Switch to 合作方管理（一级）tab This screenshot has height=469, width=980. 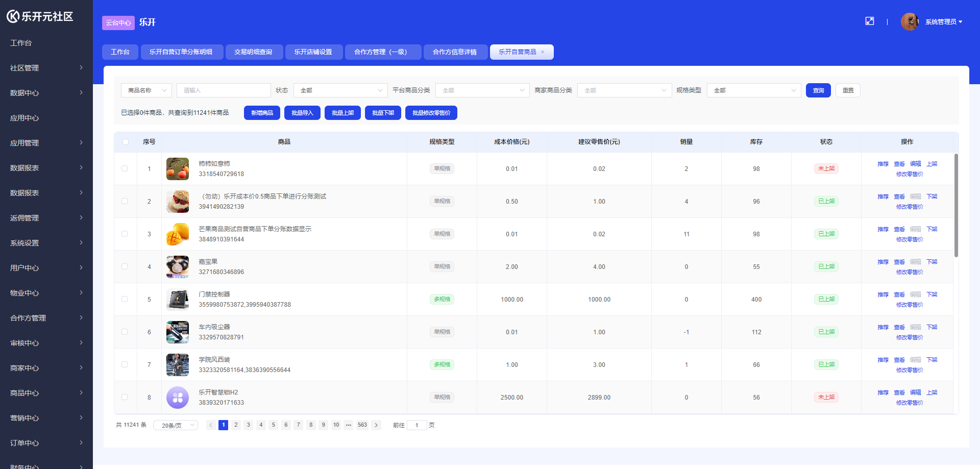click(383, 52)
